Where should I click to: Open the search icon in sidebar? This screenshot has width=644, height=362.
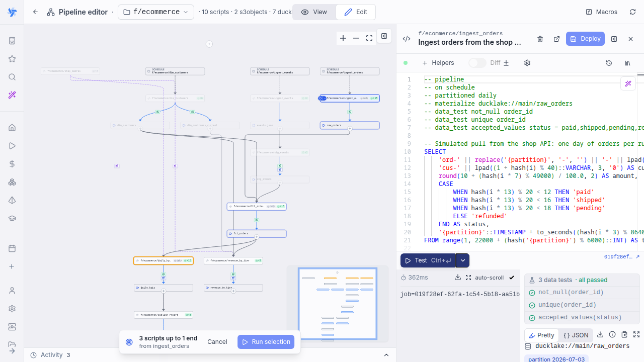click(12, 77)
